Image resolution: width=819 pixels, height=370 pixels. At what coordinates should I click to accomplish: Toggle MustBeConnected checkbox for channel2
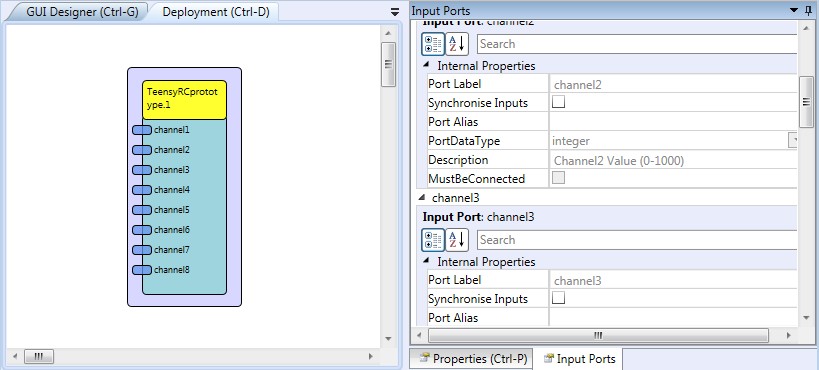coord(558,178)
